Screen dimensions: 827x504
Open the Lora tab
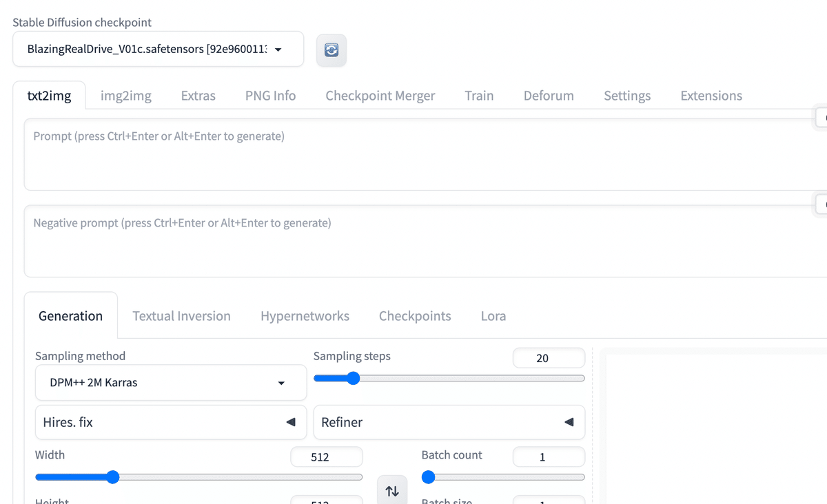click(493, 316)
